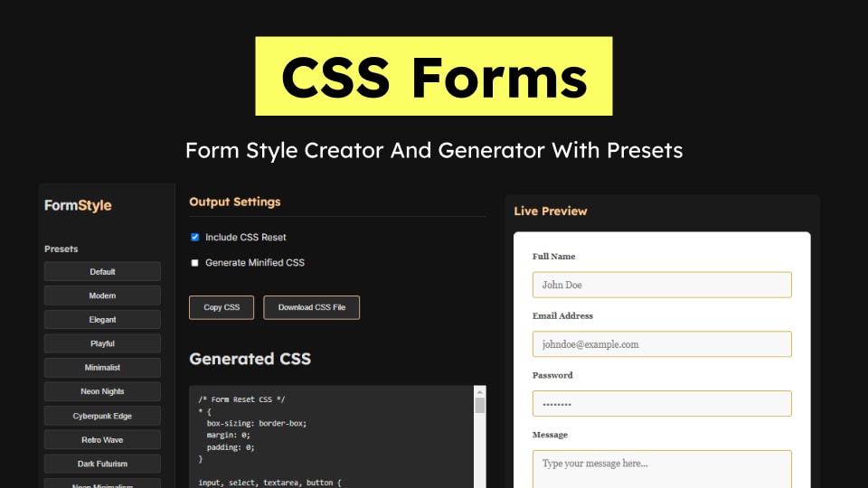Choose the Neon Nights preset
Viewport: 868px width, 488px height.
pos(102,391)
